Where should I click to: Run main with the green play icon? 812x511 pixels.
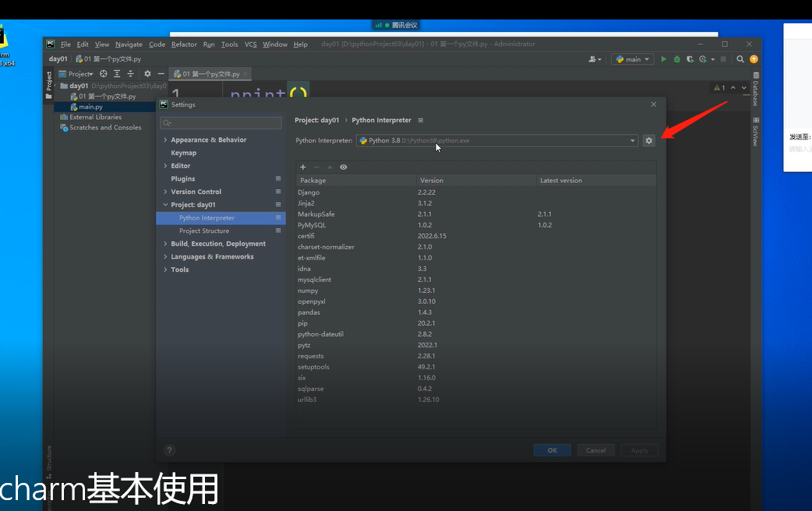coord(663,59)
